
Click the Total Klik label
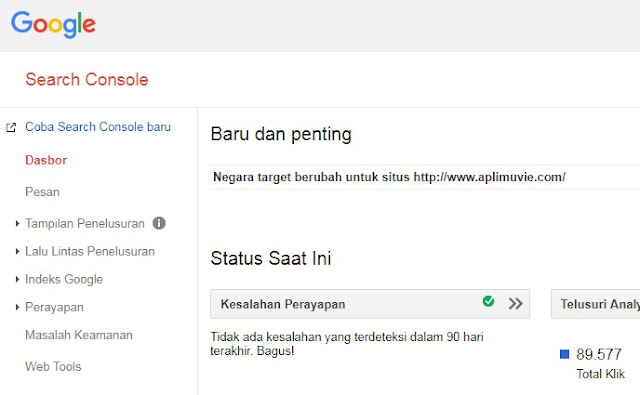point(600,374)
